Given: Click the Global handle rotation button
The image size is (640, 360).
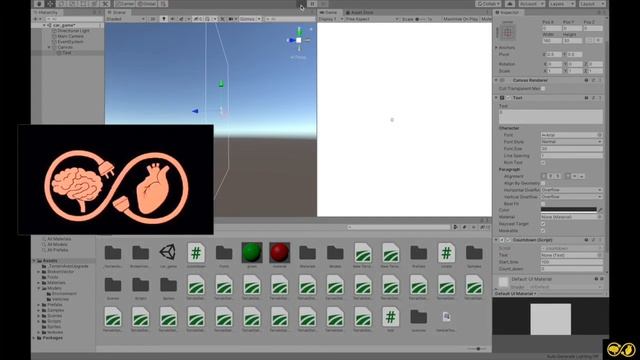Looking at the screenshot, I should (x=147, y=4).
